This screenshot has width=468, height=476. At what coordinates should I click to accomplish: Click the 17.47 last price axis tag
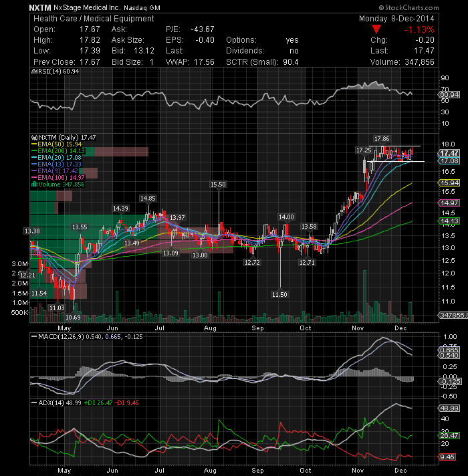(449, 153)
